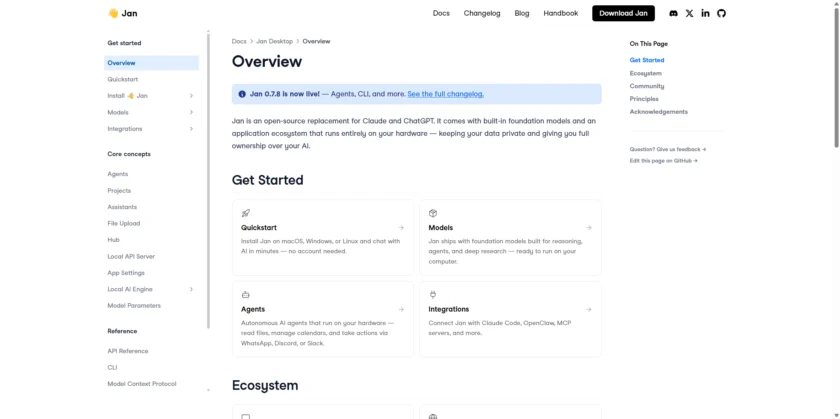Screen dimensions: 840x419
Task: Click the Agents card robot icon
Action: [x=246, y=295]
